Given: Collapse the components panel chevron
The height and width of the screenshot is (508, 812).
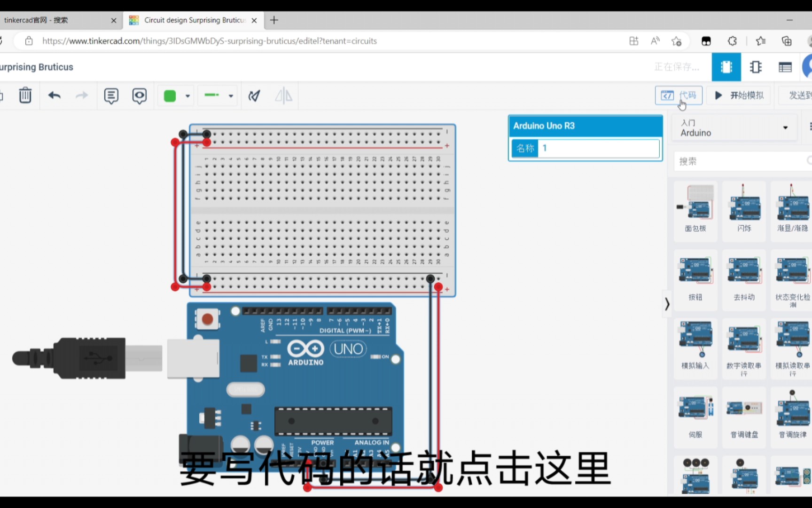Looking at the screenshot, I should tap(667, 304).
